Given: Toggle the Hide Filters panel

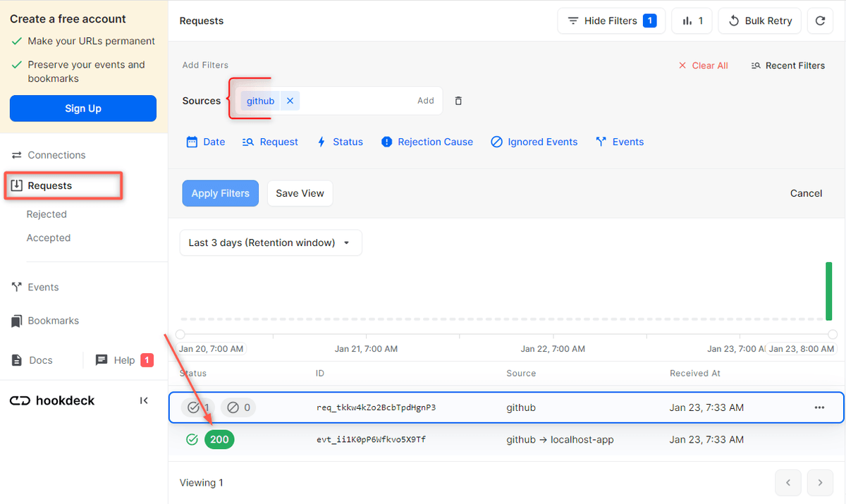Looking at the screenshot, I should [611, 20].
